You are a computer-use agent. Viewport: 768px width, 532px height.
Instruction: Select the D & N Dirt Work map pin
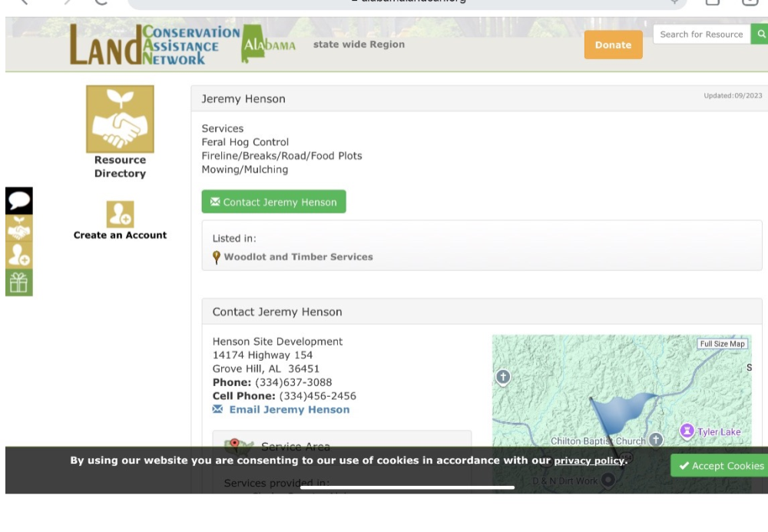pos(608,481)
